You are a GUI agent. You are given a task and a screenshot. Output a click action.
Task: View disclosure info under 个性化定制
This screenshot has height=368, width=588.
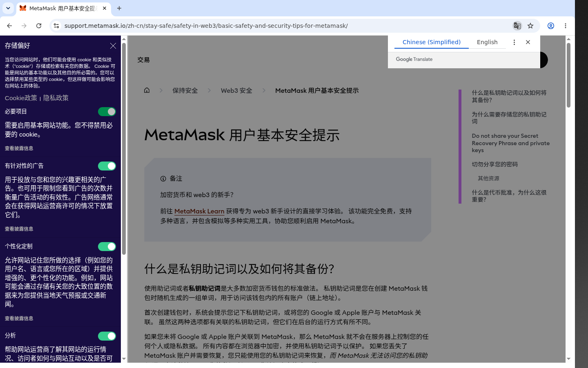click(19, 319)
